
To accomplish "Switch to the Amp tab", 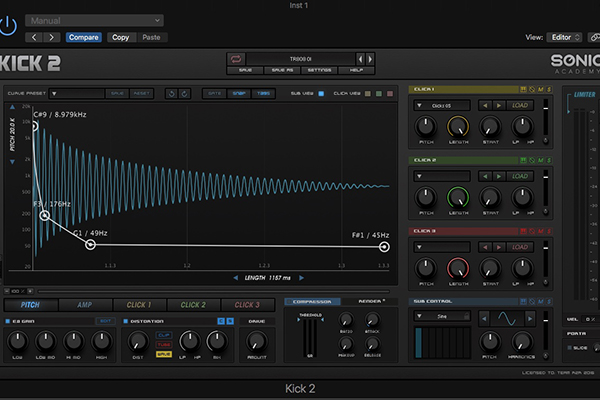I will coord(85,305).
